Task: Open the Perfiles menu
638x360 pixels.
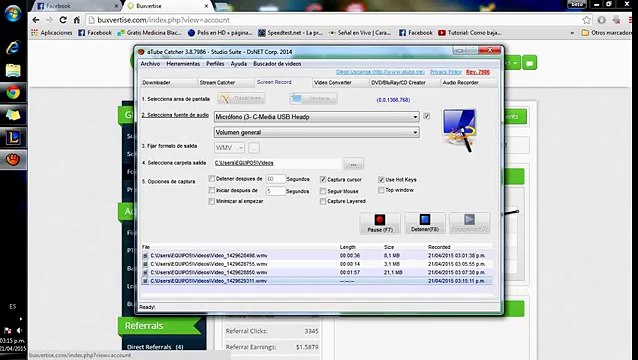Action: click(x=215, y=64)
